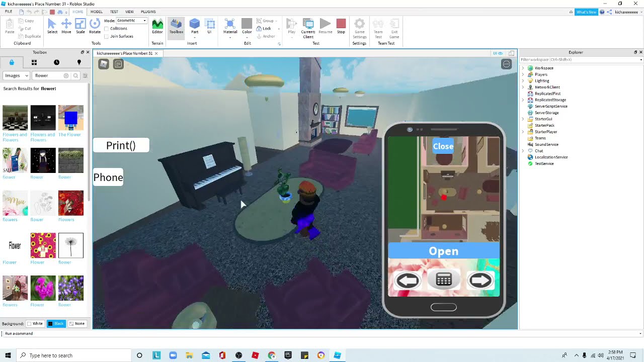Click the Color swatch in Edit group

pyautogui.click(x=247, y=24)
